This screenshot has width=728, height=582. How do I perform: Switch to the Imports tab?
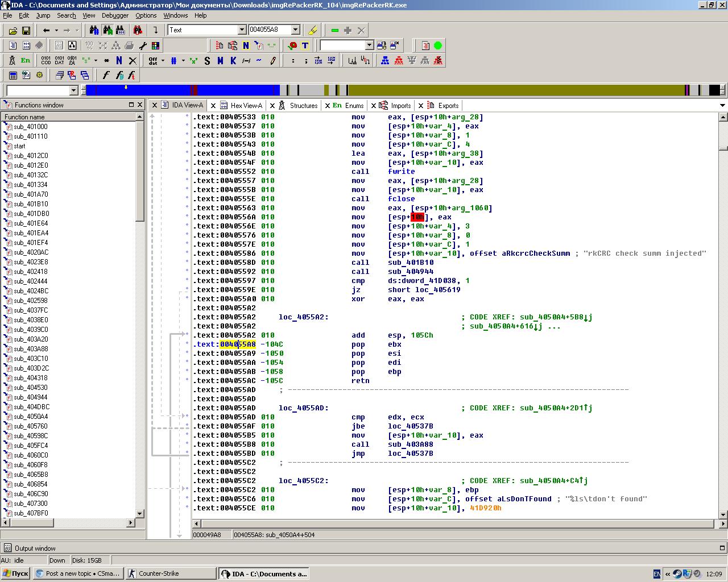[400, 105]
